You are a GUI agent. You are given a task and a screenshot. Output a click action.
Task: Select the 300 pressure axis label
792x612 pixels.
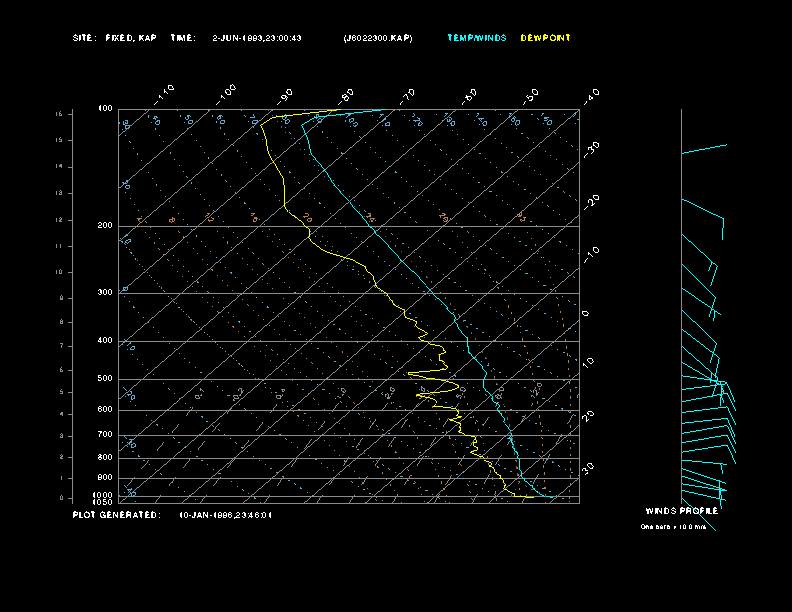105,293
